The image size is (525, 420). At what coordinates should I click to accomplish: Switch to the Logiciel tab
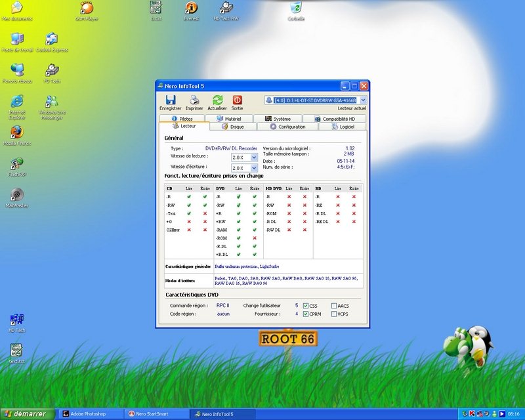pyautogui.click(x=343, y=127)
